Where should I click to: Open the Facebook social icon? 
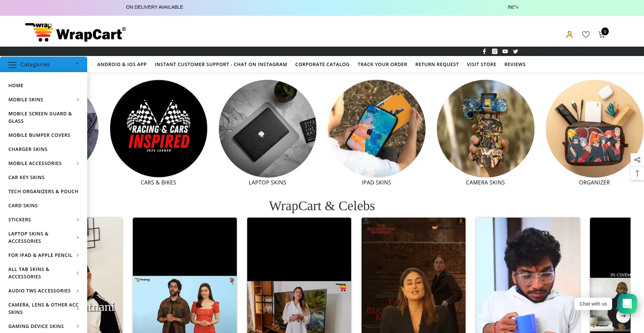[484, 51]
